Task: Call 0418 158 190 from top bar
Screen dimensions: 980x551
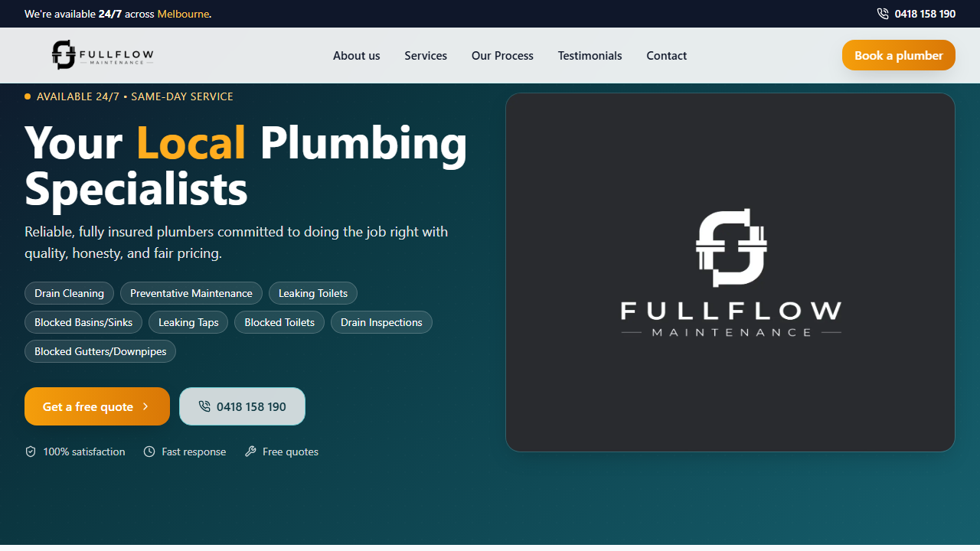Action: click(x=925, y=14)
